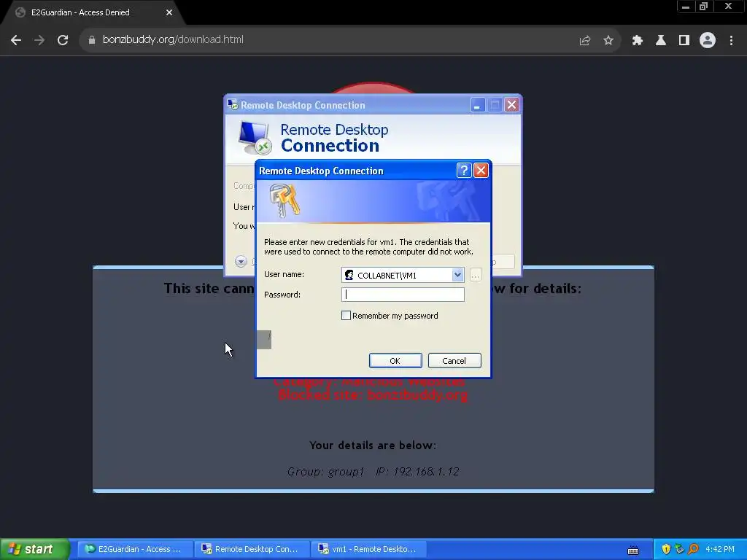This screenshot has width=747, height=560.
Task: Toggle the Chrome side panel icon
Action: [684, 41]
